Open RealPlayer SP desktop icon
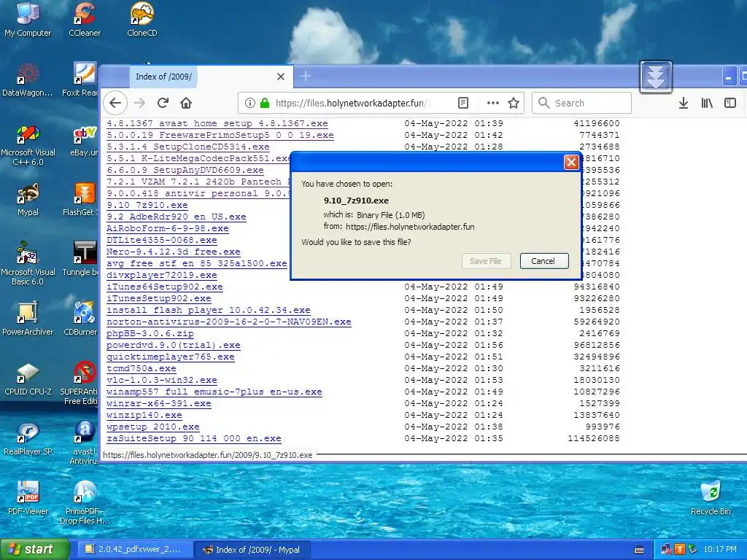 tap(28, 438)
